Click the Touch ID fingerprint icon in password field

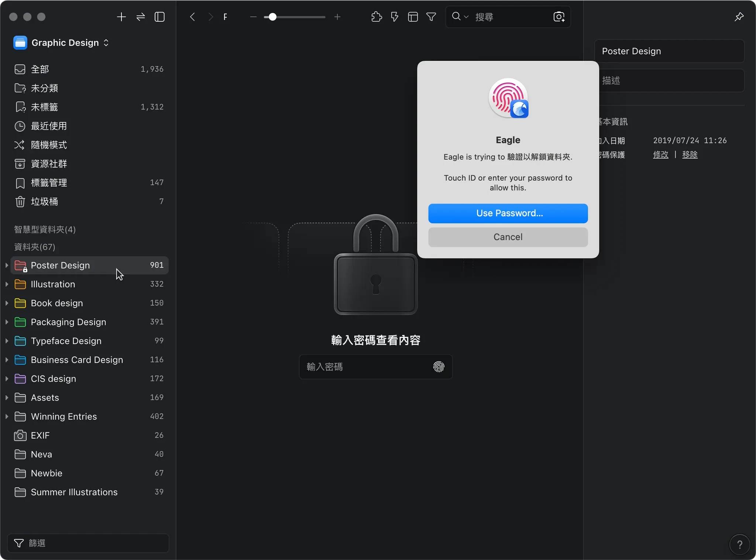point(439,367)
